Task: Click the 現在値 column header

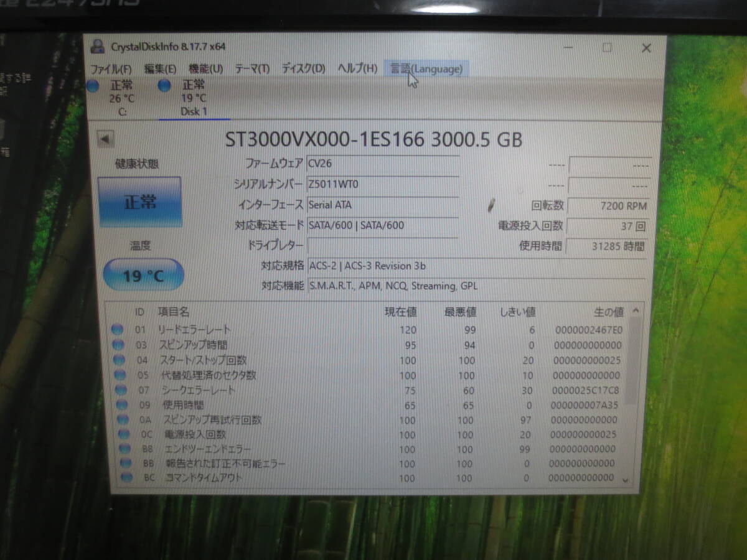Action: pyautogui.click(x=401, y=312)
